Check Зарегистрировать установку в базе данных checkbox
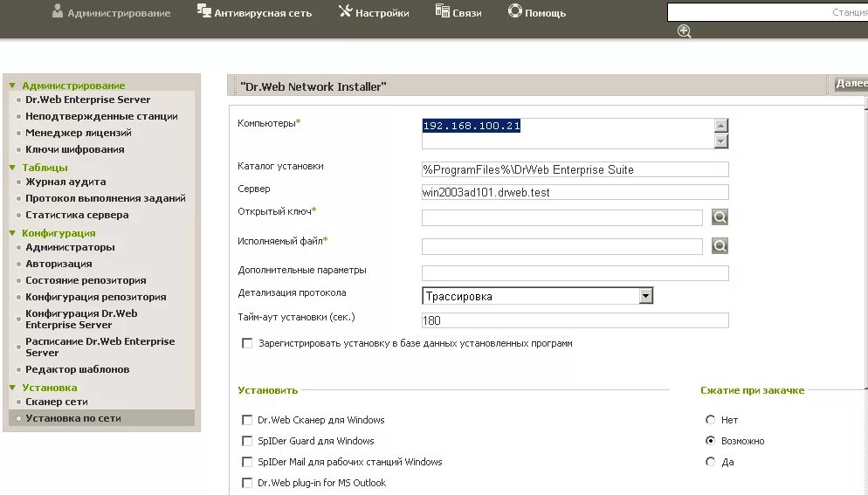The height and width of the screenshot is (495, 868). coord(247,343)
